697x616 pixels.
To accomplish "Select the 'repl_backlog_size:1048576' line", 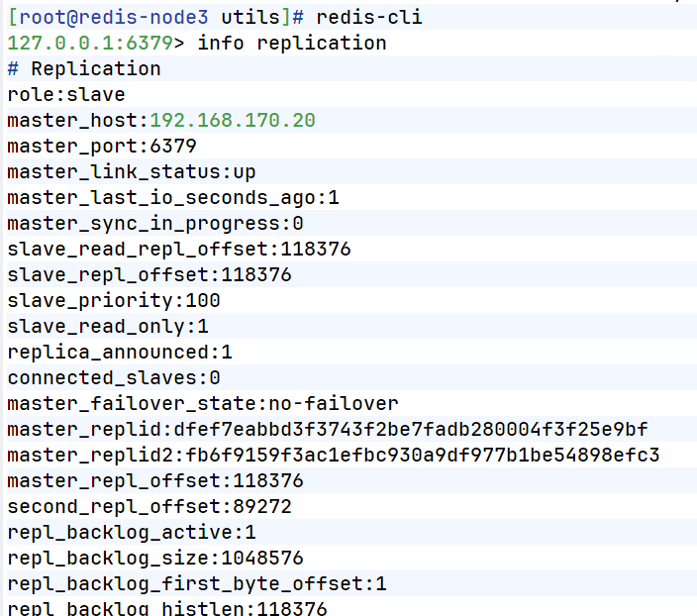I will [155, 560].
